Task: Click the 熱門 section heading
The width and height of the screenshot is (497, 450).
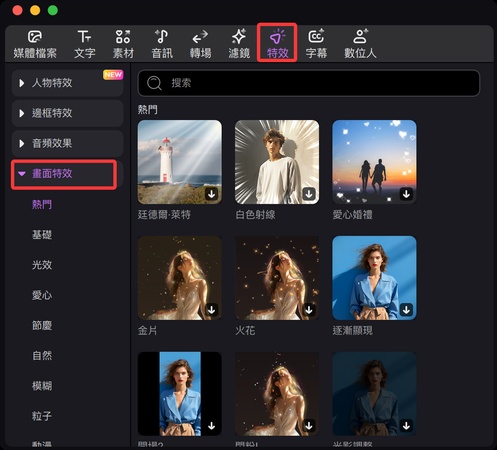Action: (148, 109)
